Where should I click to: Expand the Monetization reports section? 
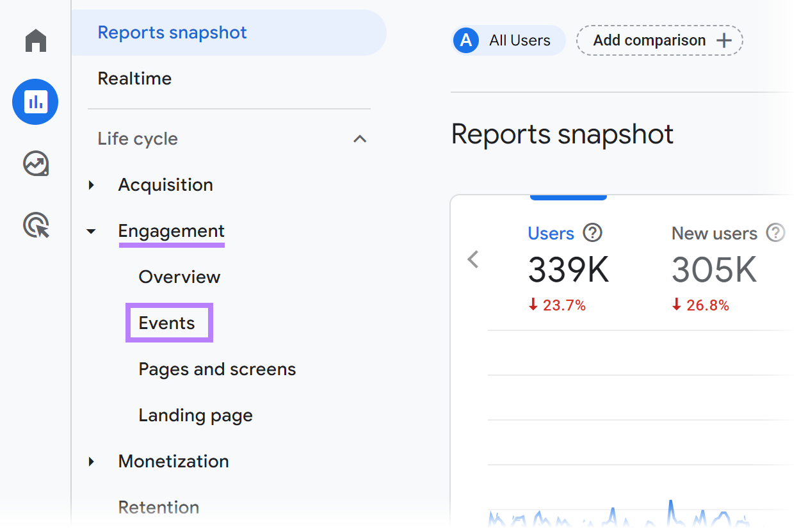91,461
